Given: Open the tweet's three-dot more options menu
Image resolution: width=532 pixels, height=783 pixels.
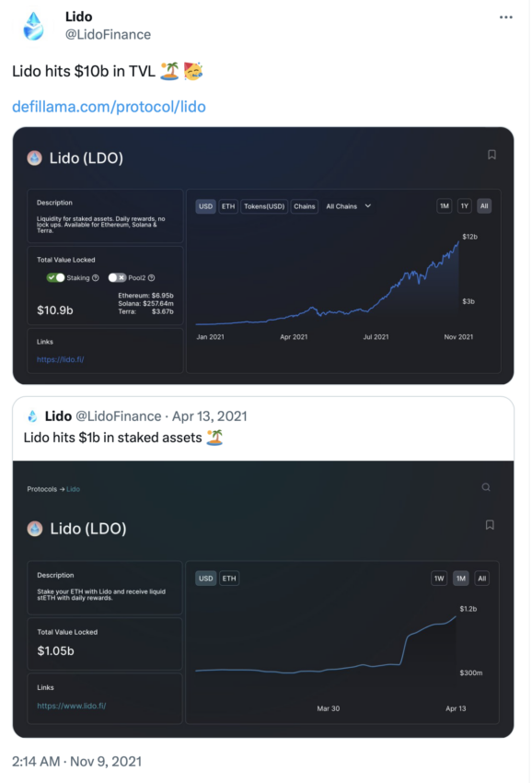Looking at the screenshot, I should [505, 18].
